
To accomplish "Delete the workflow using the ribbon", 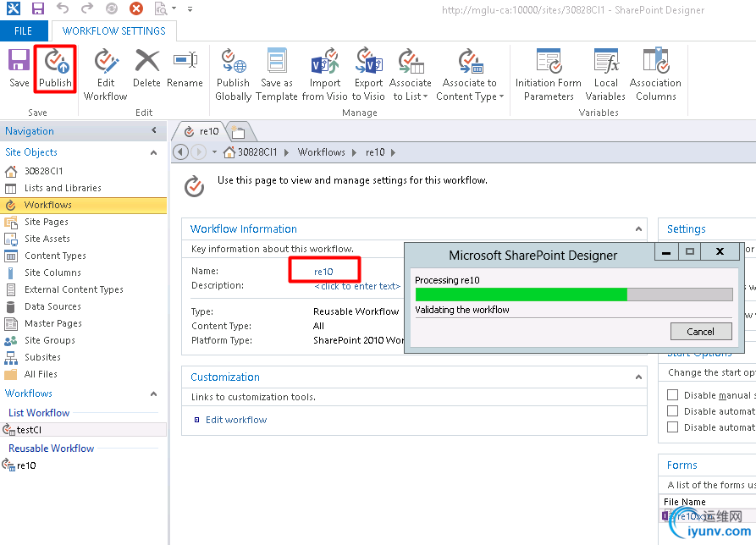I will coord(146,68).
